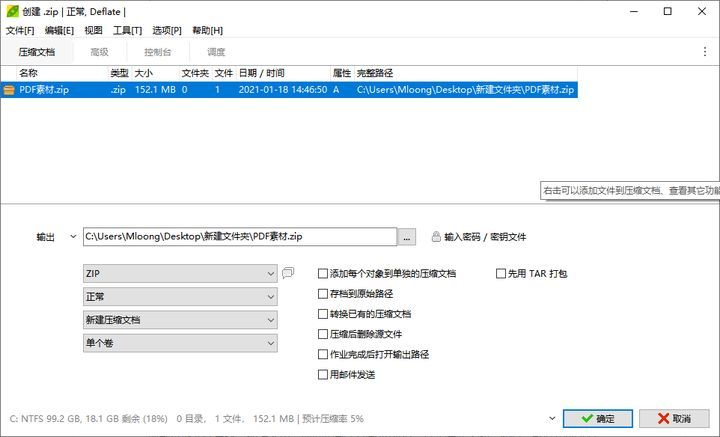Open the three-dot overflow menu at the tab bar
The height and width of the screenshot is (437, 720).
click(x=705, y=52)
